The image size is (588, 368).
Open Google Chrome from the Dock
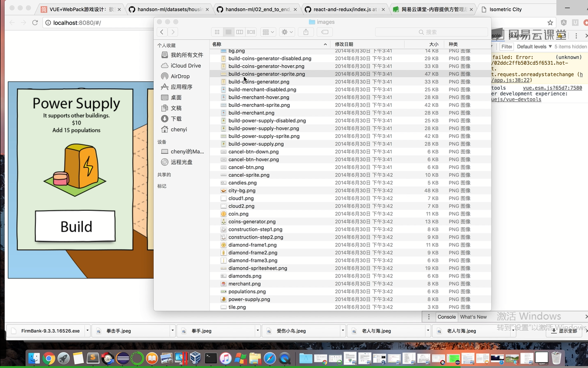[x=48, y=358]
